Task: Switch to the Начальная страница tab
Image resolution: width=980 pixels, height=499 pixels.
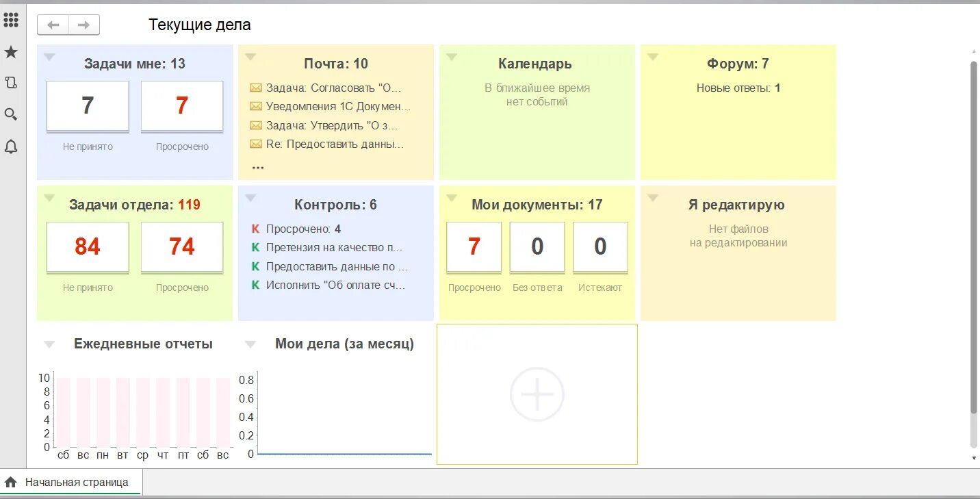Action: pos(71,482)
